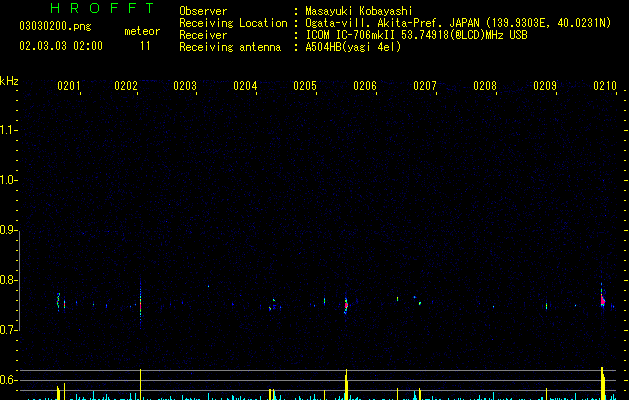Click the kHz axis unit label

pyautogui.click(x=9, y=81)
